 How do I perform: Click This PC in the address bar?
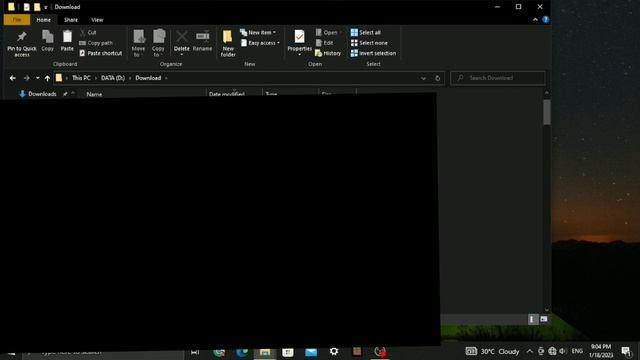coord(81,78)
